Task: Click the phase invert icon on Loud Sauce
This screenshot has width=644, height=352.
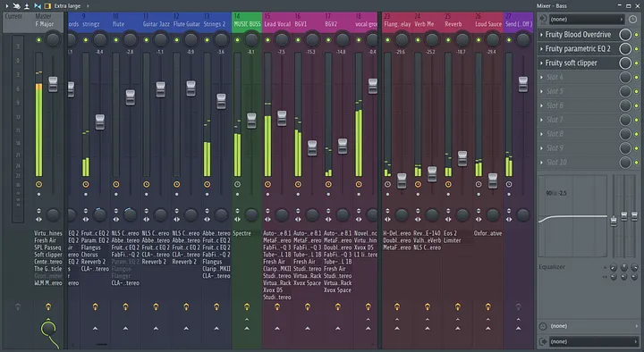Action: tap(479, 211)
